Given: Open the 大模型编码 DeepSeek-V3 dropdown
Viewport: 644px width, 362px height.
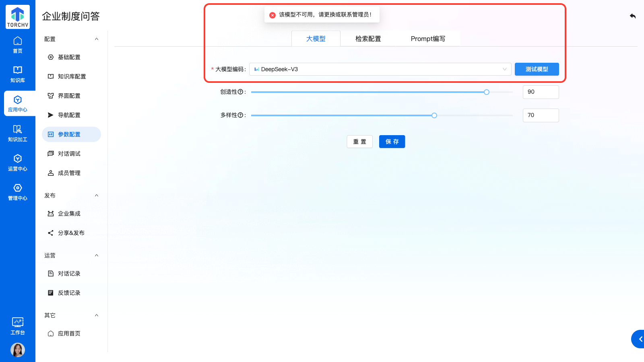Looking at the screenshot, I should 380,69.
